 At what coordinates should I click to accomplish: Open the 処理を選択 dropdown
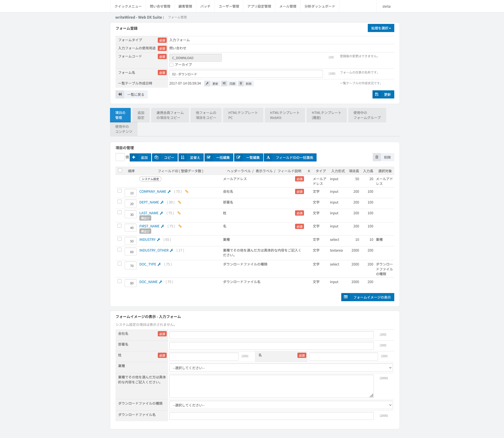click(x=381, y=28)
